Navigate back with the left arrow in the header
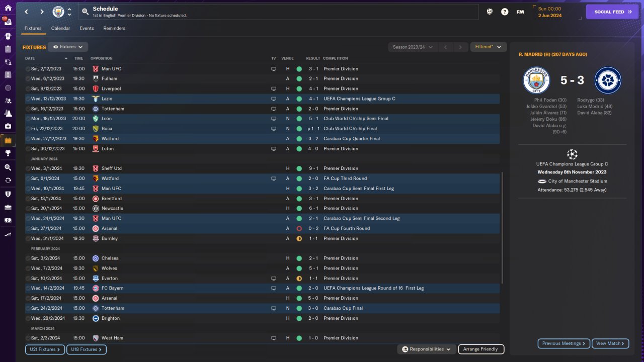The image size is (644, 362). (26, 12)
